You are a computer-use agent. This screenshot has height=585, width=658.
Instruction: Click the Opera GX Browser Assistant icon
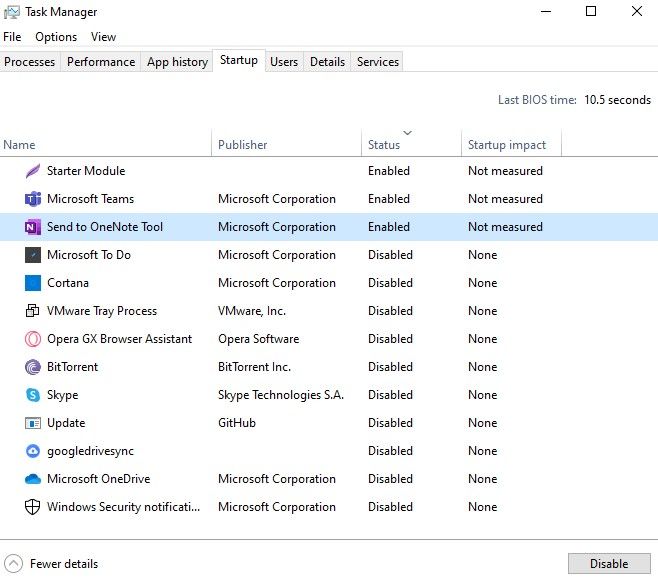pyautogui.click(x=32, y=339)
